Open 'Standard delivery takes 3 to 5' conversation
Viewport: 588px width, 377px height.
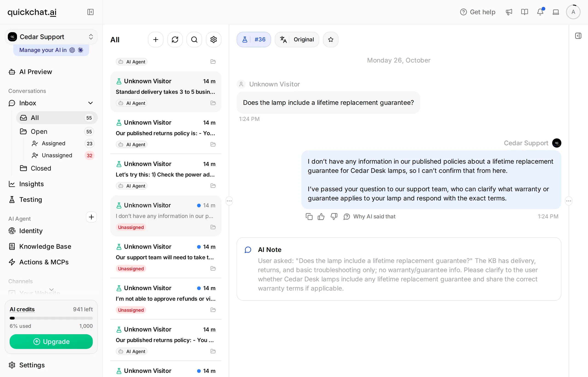[166, 92]
